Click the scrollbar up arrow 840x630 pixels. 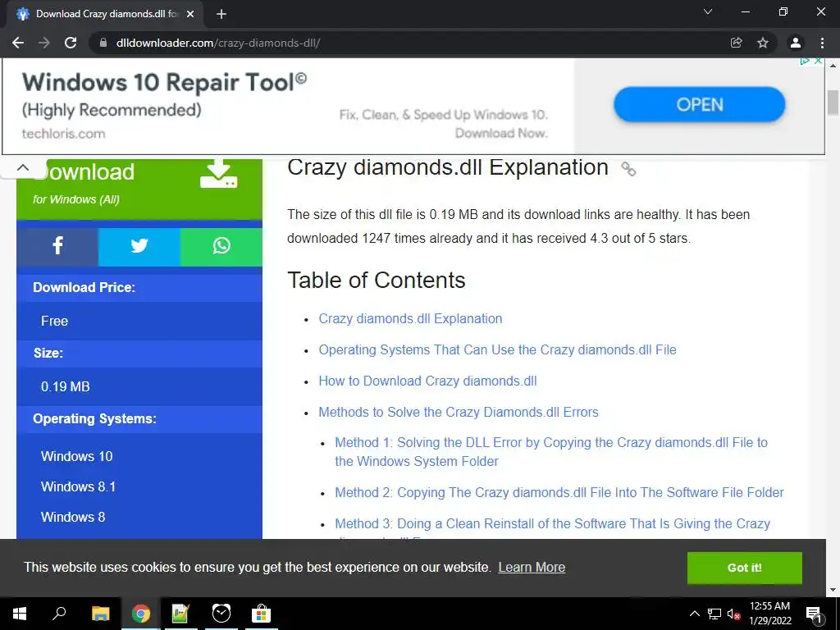click(x=833, y=65)
